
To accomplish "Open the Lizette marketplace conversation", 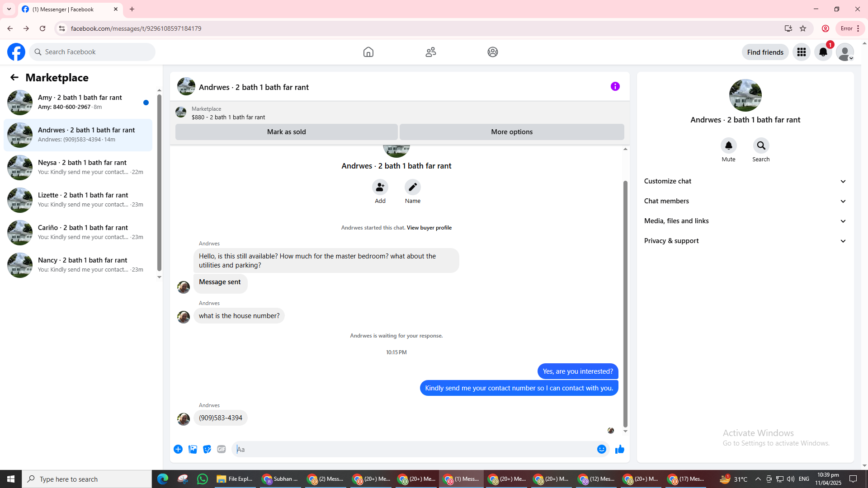I will click(78, 200).
